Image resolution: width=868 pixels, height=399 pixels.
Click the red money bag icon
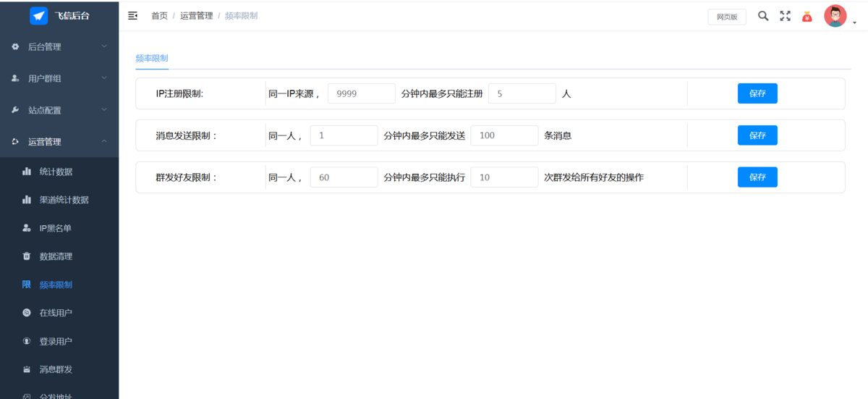click(807, 16)
